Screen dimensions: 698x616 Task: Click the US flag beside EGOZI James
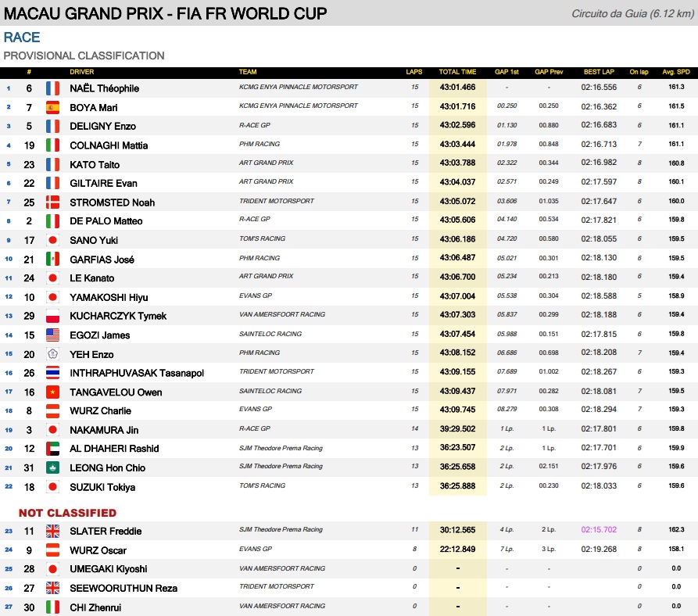[52, 335]
